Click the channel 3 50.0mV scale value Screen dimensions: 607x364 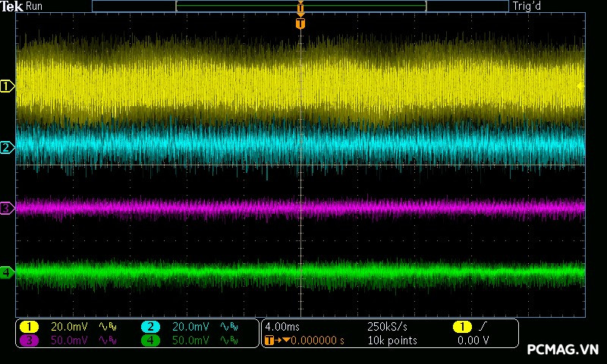pos(69,340)
